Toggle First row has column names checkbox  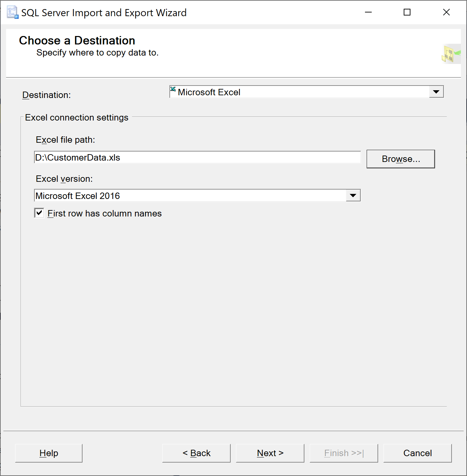(x=39, y=213)
